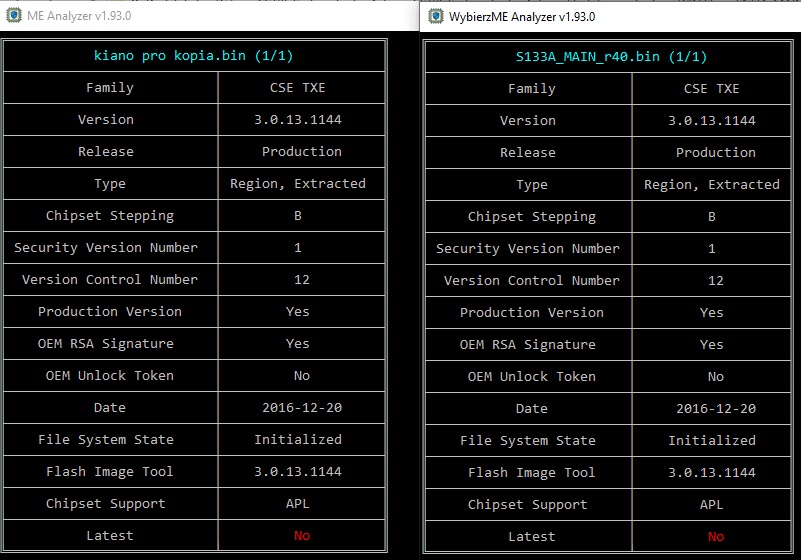Click the 'WybierzME Analyzer v1.93.0' window title
The image size is (801, 560).
coord(522,17)
